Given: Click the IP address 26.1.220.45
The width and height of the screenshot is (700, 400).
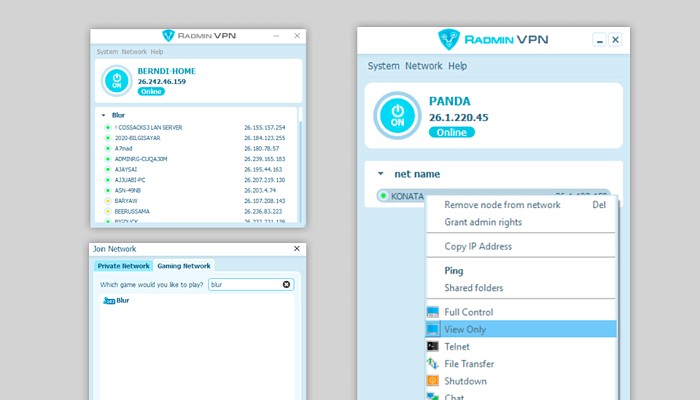Looking at the screenshot, I should pos(458,117).
